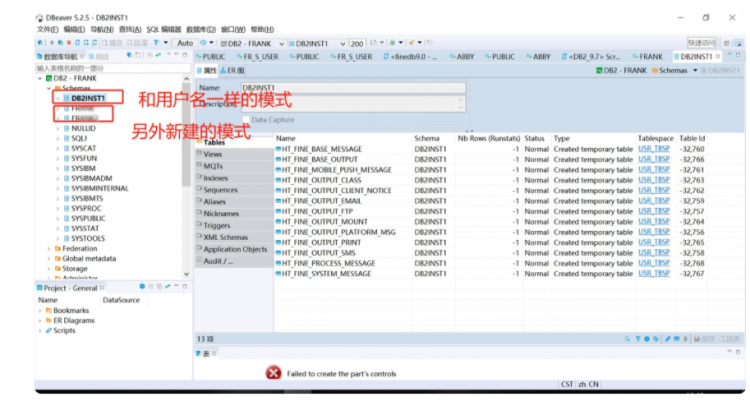Viewport: 750px width, 406px height.
Task: Sort by the Table Id column header
Action: [692, 139]
